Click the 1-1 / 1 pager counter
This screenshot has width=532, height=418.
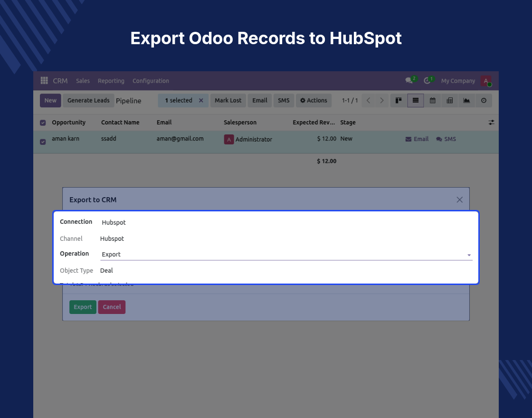tap(350, 100)
